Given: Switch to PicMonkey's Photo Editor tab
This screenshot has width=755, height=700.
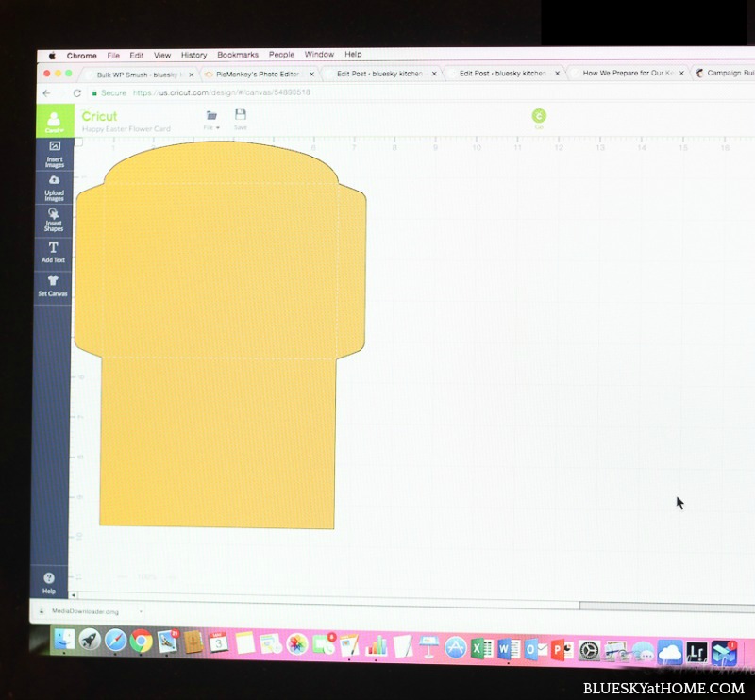Looking at the screenshot, I should click(x=258, y=75).
